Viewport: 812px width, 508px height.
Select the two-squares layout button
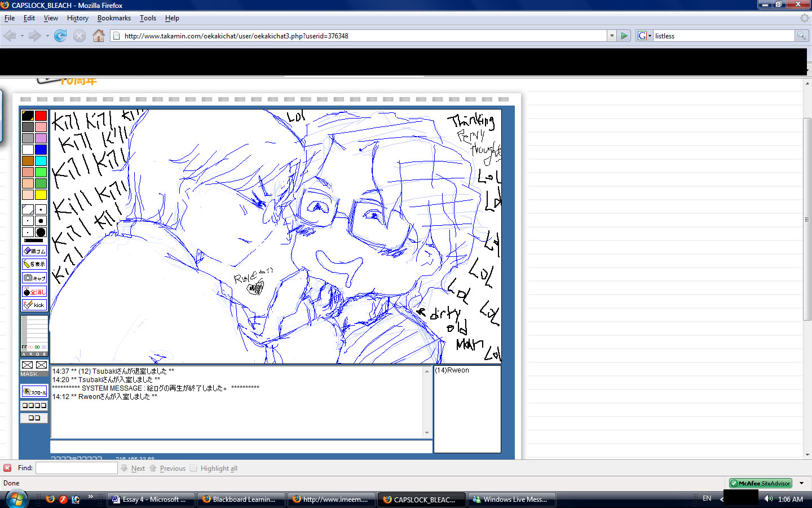point(34,418)
